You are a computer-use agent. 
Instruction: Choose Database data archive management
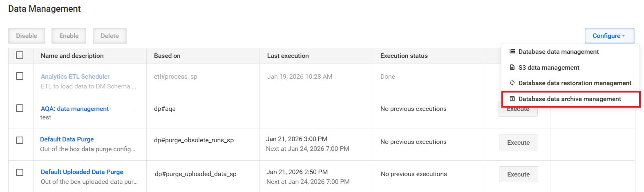tap(570, 99)
